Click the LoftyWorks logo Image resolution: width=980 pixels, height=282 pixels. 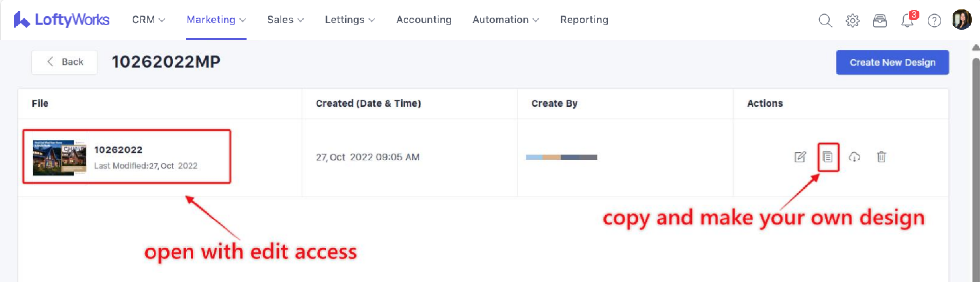click(62, 19)
